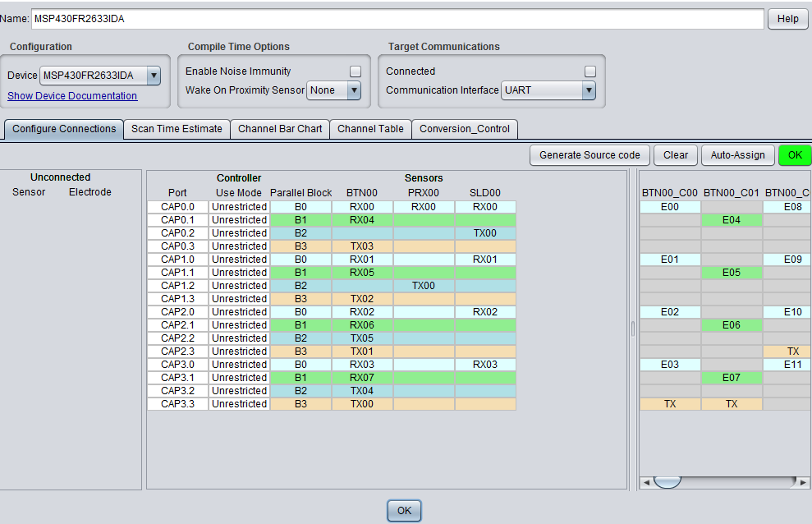The width and height of the screenshot is (812, 524).
Task: Click the RX00 cell in PRX00 column
Action: [x=424, y=207]
